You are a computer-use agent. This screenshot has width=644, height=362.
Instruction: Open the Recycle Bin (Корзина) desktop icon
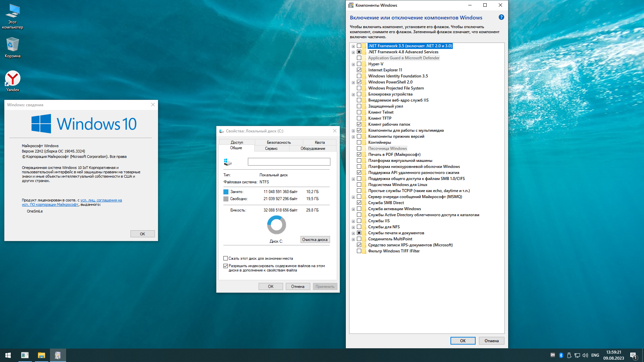pyautogui.click(x=13, y=45)
